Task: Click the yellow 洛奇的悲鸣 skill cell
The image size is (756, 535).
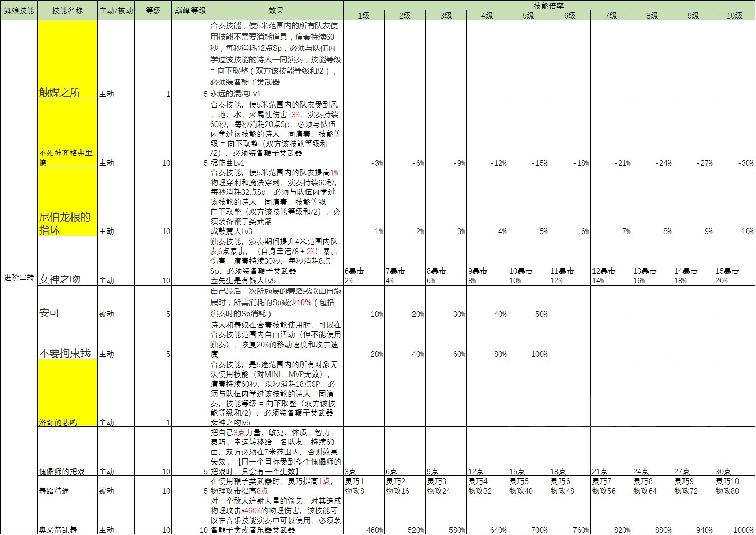Action: (67, 393)
